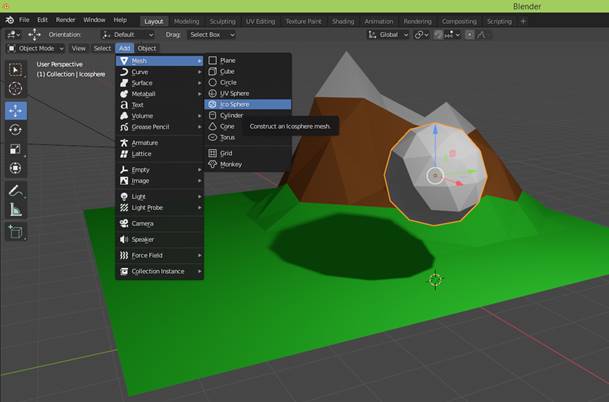Viewport: 609px width, 402px height.
Task: Open the Drag Select Box dropdown
Action: tap(212, 35)
